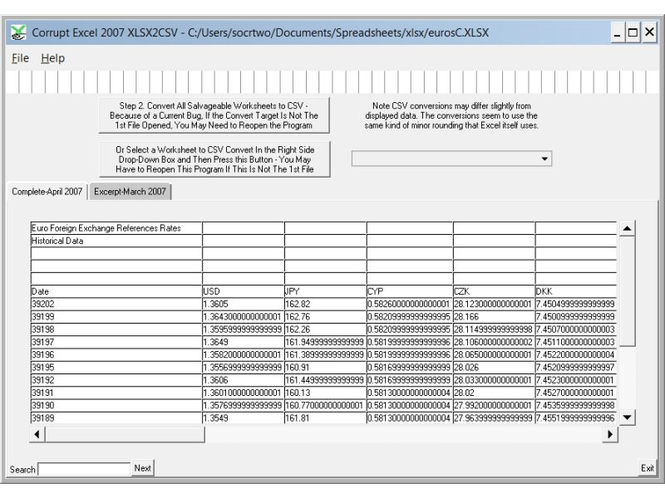The height and width of the screenshot is (498, 665).
Task: Select the date cell 39190
Action: 116,406
